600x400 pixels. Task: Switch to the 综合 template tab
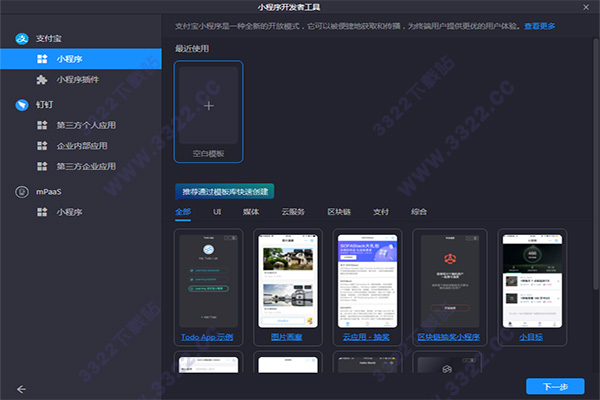pyautogui.click(x=419, y=212)
